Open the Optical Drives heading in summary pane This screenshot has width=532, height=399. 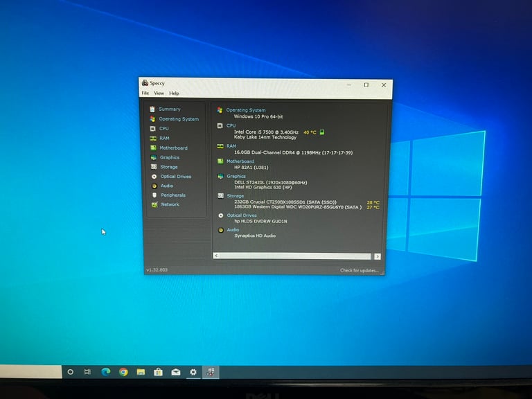coord(242,215)
